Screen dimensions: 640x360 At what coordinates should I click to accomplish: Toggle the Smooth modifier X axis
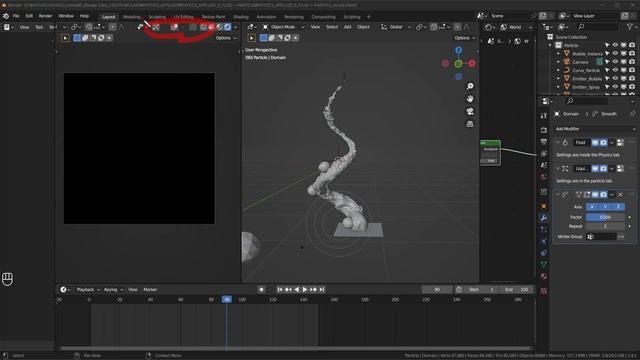(592, 207)
